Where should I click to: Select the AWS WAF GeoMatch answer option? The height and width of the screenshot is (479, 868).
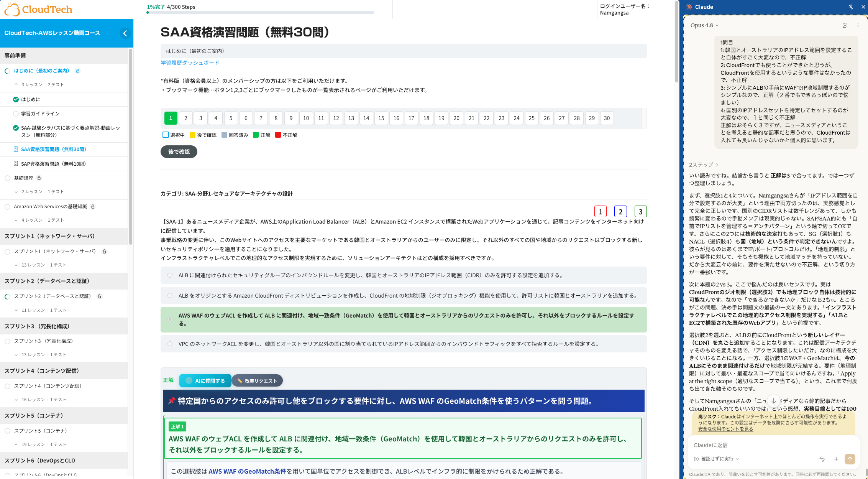[404, 319]
